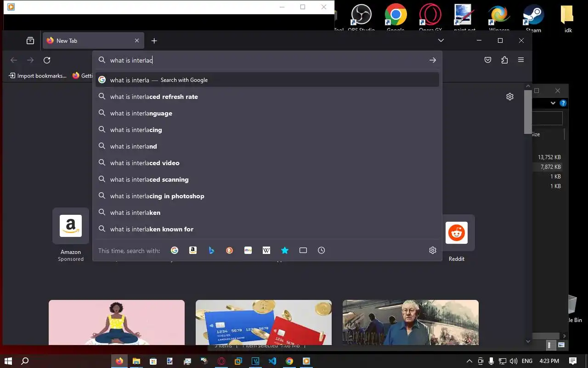Open the idk folder on desktop
This screenshot has width=588, height=368.
(568, 18)
